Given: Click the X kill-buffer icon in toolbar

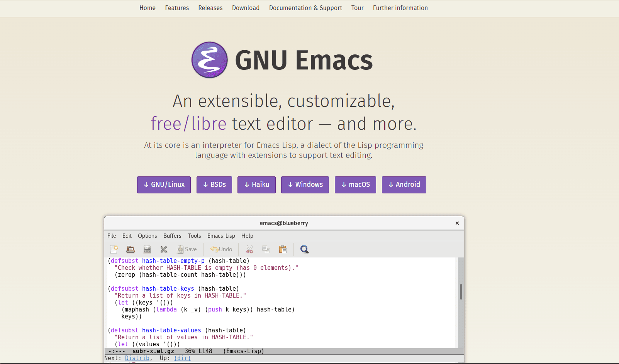Looking at the screenshot, I should coord(164,249).
